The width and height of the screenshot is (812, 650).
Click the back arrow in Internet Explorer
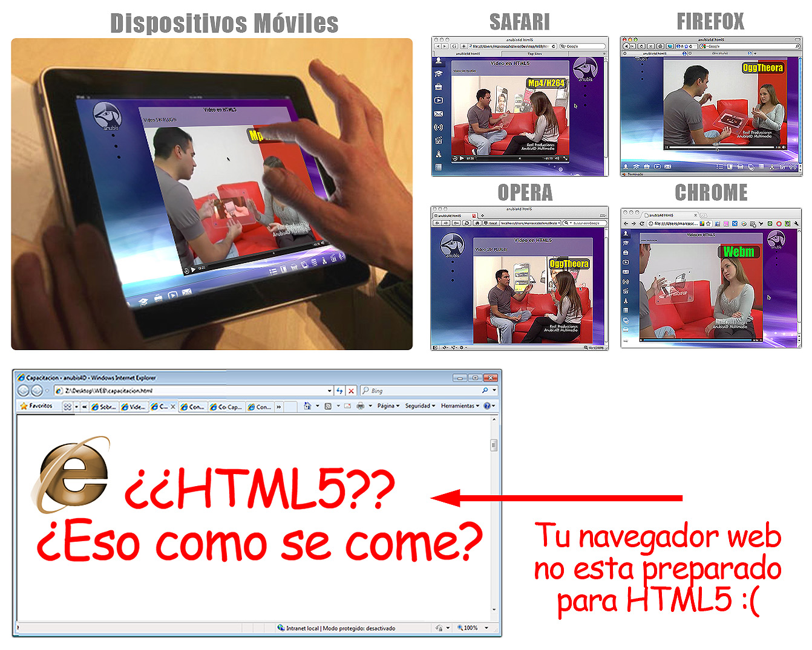pos(23,391)
